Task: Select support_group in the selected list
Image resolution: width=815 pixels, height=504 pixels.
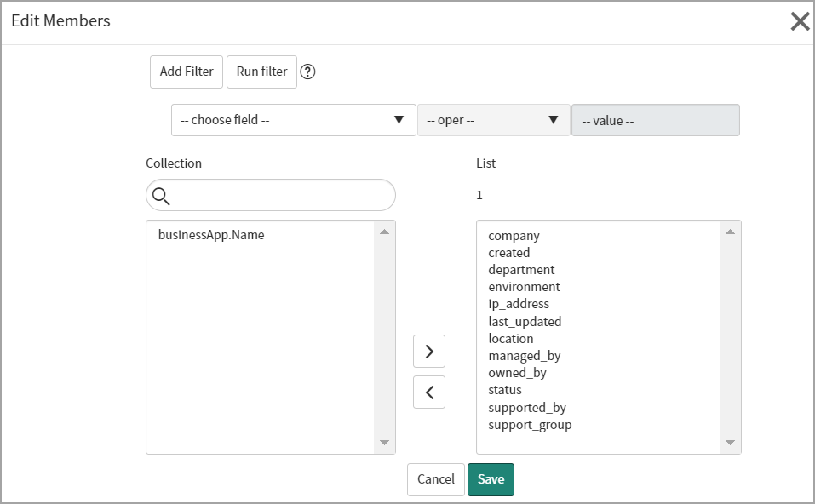Action: 530,424
